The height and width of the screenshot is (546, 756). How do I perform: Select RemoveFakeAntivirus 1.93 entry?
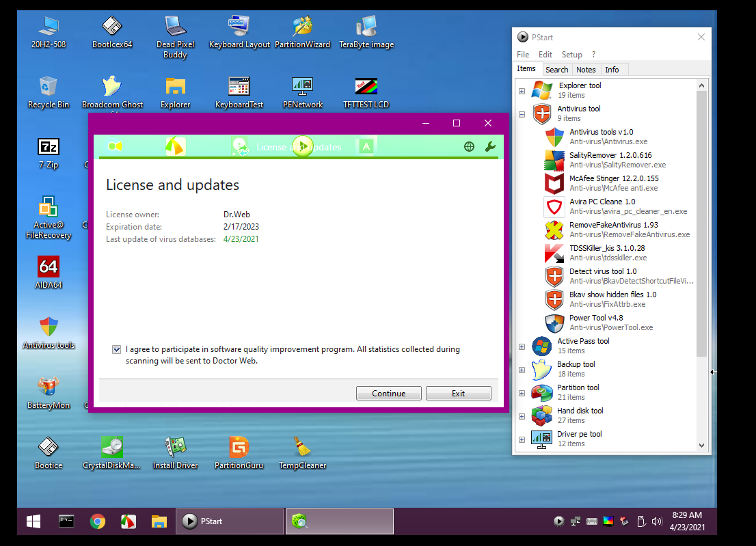click(x=619, y=230)
